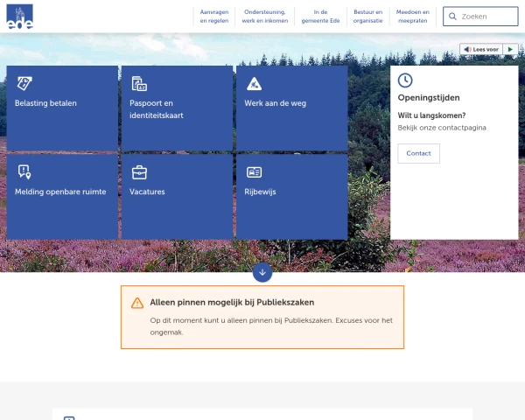Viewport: 525px width, 420px height.
Task: Click 'Alleen pinnen mogelijk bij Publiekszaken' heading
Action: point(232,303)
